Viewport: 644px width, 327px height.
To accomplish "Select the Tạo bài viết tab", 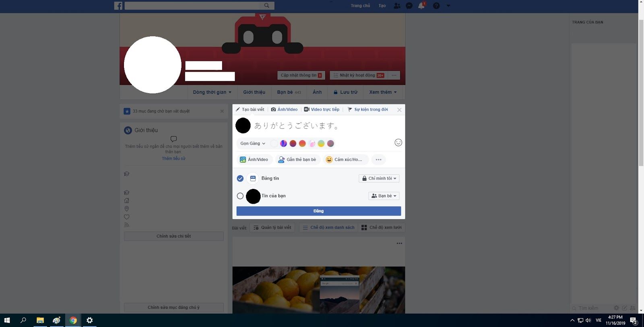I will 250,110.
